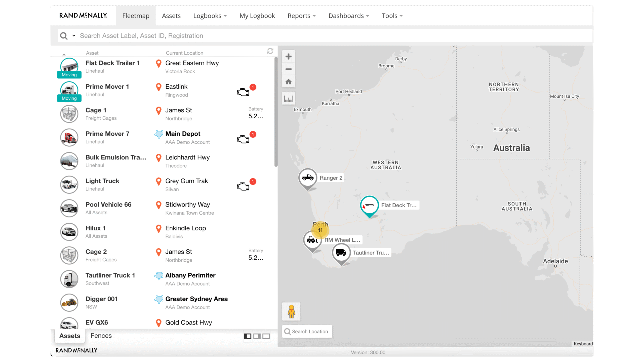Open engine alert for Prime Mover 7
The width and height of the screenshot is (644, 362).
coord(243,139)
